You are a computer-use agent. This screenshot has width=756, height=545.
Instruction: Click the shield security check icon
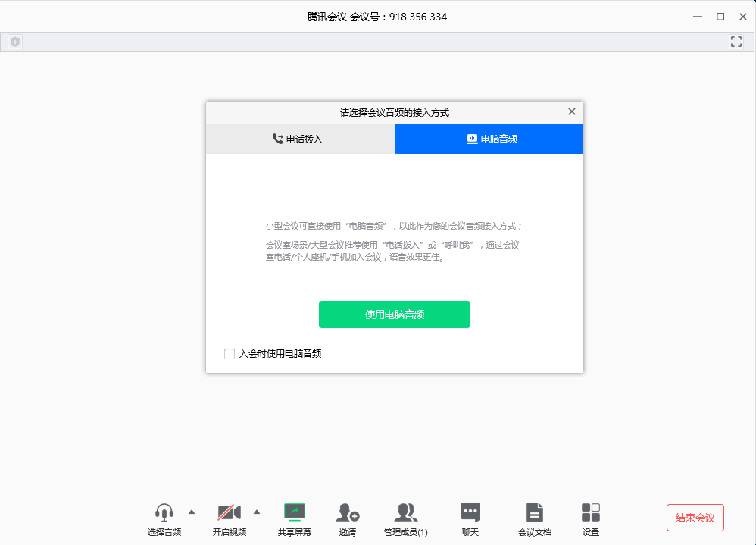14,42
